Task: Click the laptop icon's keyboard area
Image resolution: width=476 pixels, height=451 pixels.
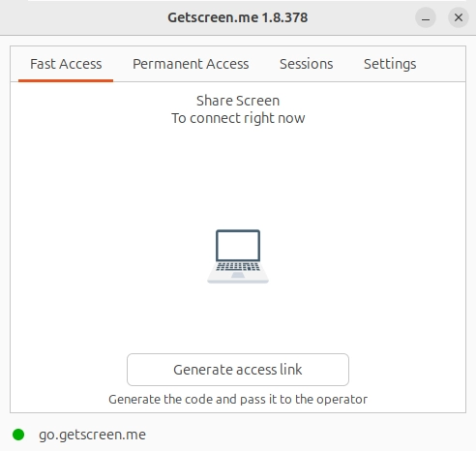Action: [x=238, y=267]
